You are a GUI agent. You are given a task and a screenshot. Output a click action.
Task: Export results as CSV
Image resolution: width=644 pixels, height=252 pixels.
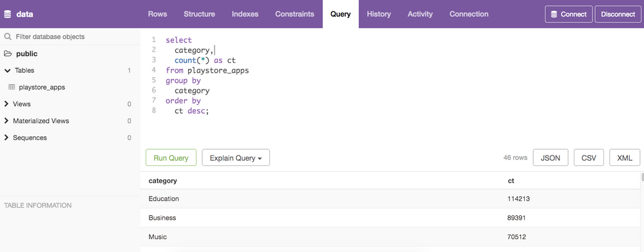pos(589,157)
